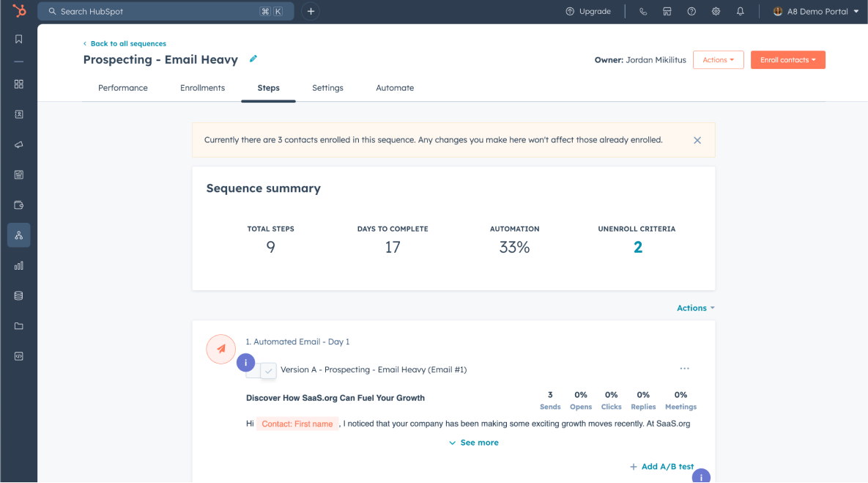868x483 pixels.
Task: Open the CRM contacts icon in sidebar
Action: 19,114
